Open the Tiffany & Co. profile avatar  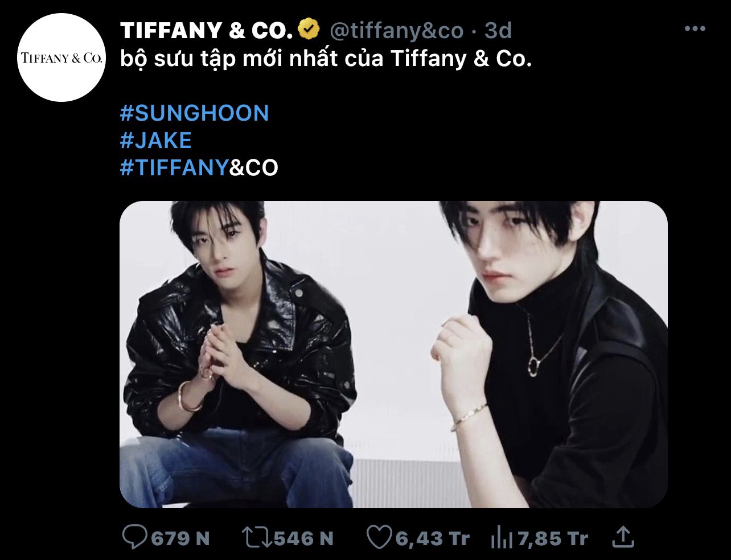pyautogui.click(x=61, y=57)
